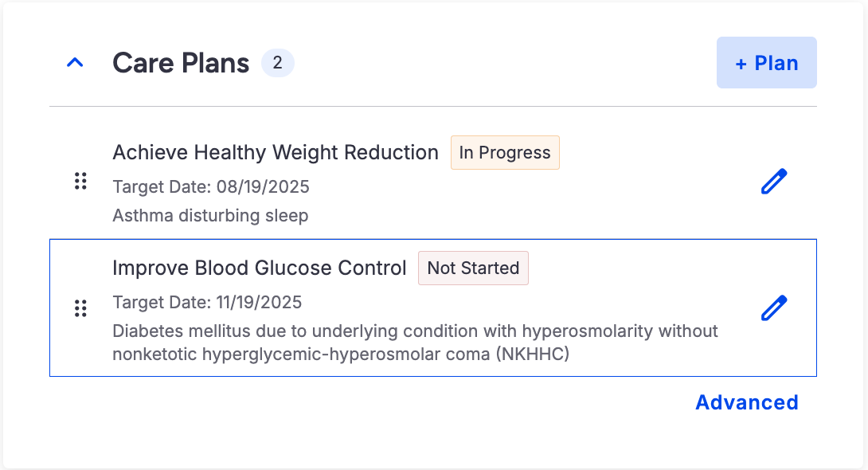This screenshot has height=470, width=868.
Task: Open the Advanced link
Action: coord(746,402)
